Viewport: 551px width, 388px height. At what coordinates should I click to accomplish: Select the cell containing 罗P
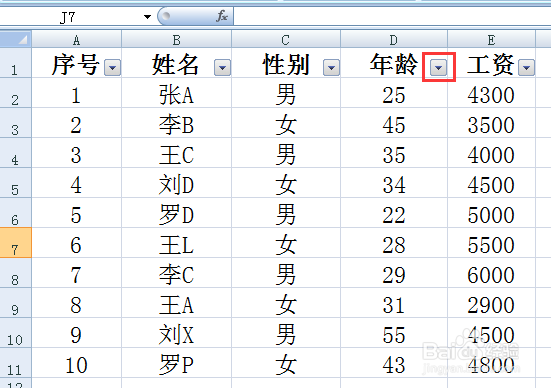click(176, 363)
